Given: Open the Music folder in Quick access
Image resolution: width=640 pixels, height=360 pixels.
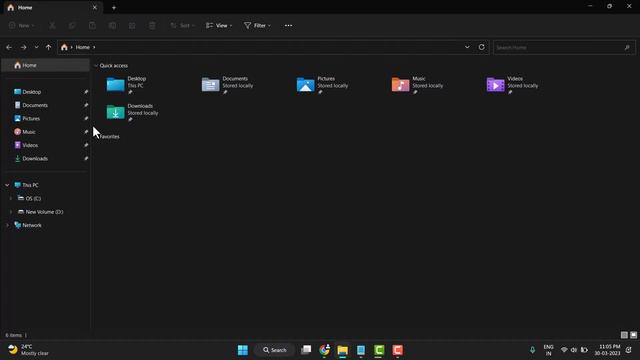Looking at the screenshot, I should (418, 85).
